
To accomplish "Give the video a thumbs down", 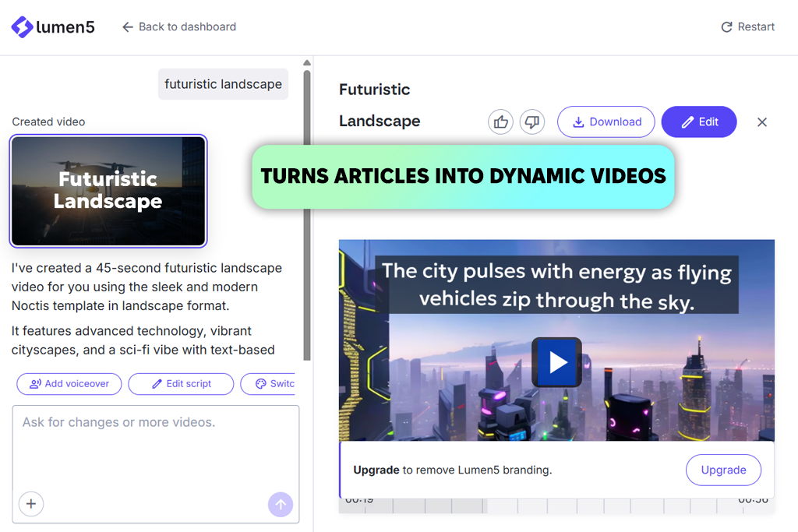I will [532, 122].
